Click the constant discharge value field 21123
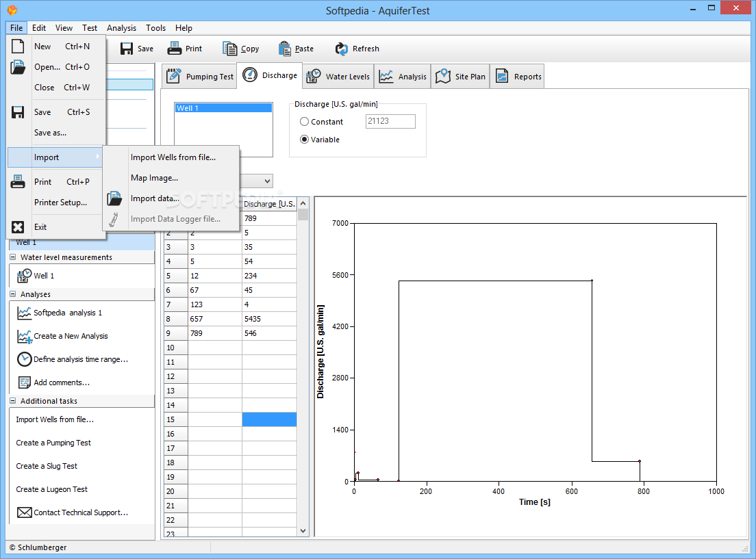The height and width of the screenshot is (559, 756). pyautogui.click(x=390, y=121)
